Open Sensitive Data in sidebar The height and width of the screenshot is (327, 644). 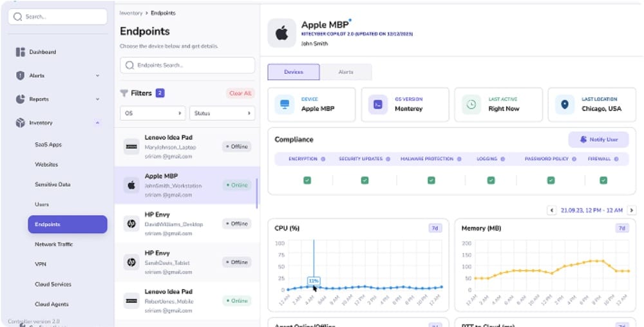(x=53, y=185)
